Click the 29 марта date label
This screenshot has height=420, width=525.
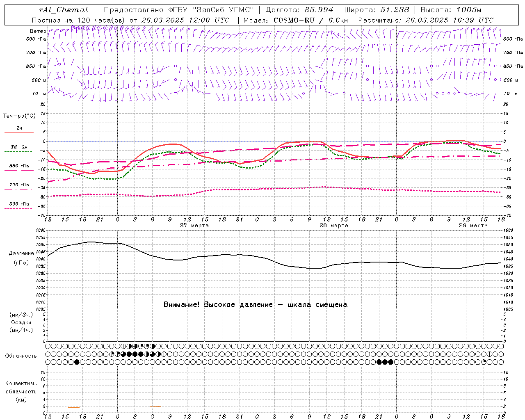click(473, 225)
